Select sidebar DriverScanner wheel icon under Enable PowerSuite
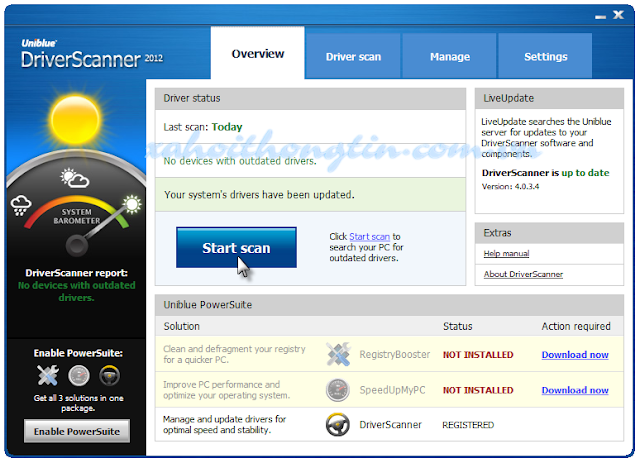 109,376
